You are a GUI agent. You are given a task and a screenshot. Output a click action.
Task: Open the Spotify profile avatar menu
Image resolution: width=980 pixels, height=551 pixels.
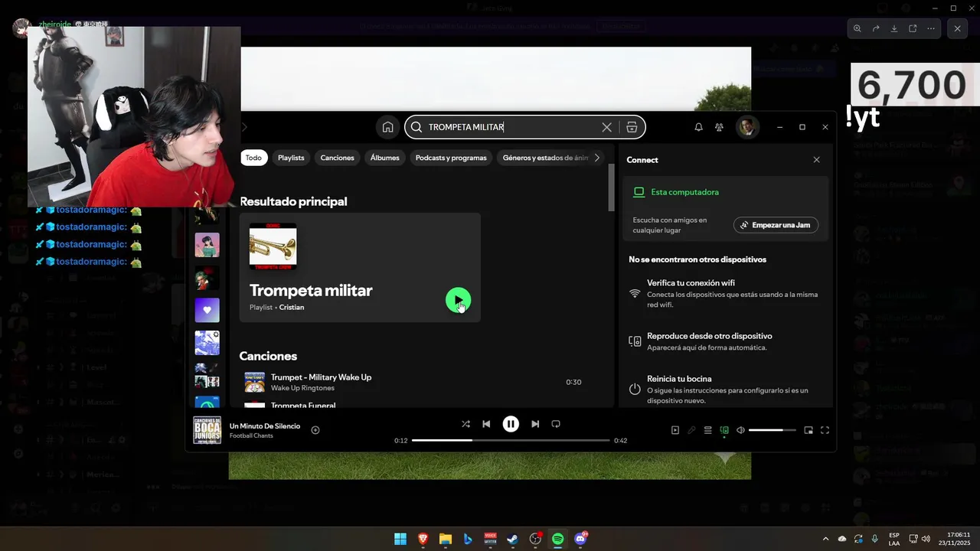pyautogui.click(x=747, y=127)
